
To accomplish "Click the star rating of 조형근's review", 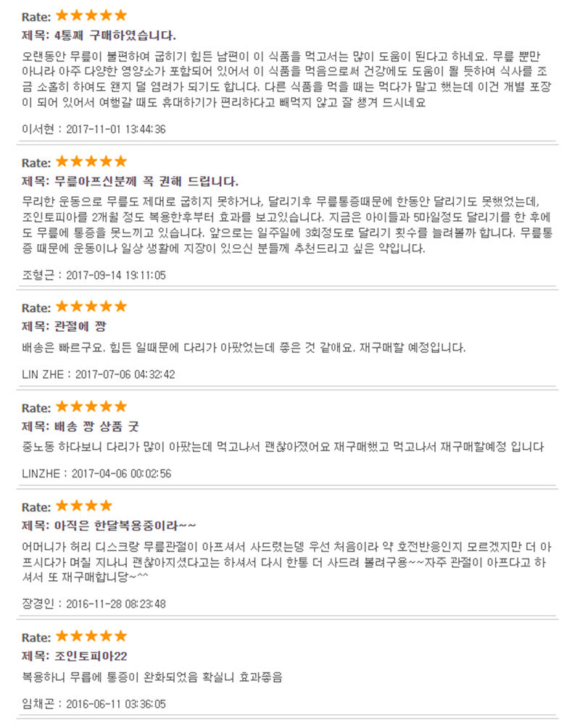I will click(91, 162).
